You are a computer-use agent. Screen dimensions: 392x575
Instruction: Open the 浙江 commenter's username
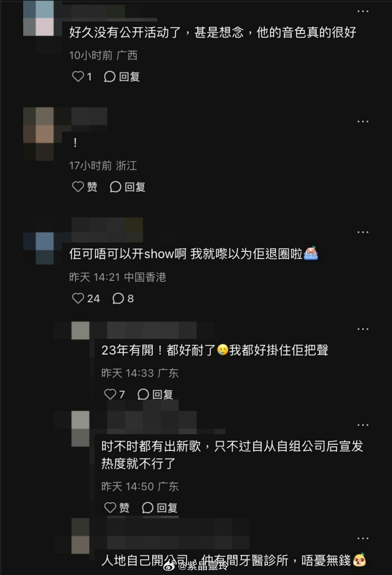pyautogui.click(x=89, y=116)
